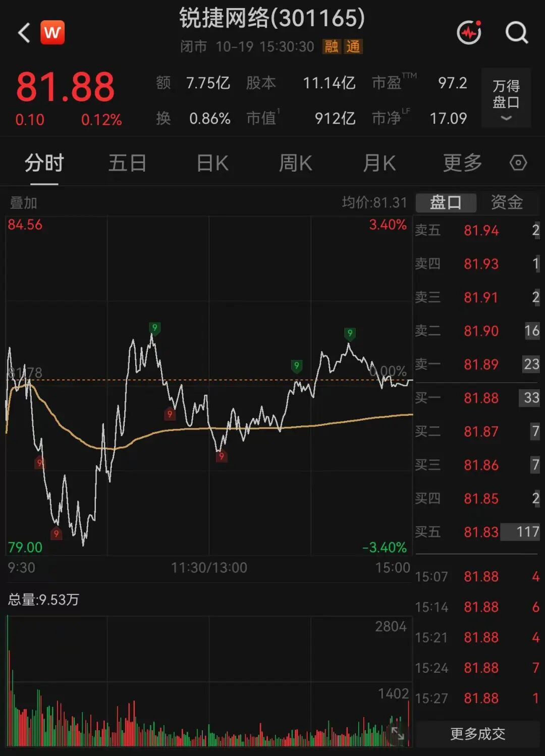Click the 均价:81.31 label
The image size is (545, 756).
[x=374, y=203]
